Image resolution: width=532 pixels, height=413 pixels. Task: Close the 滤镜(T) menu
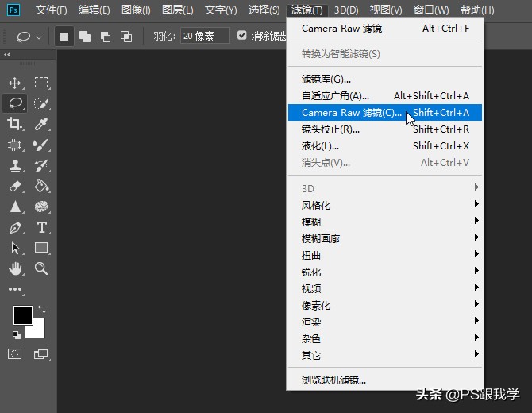tap(307, 10)
